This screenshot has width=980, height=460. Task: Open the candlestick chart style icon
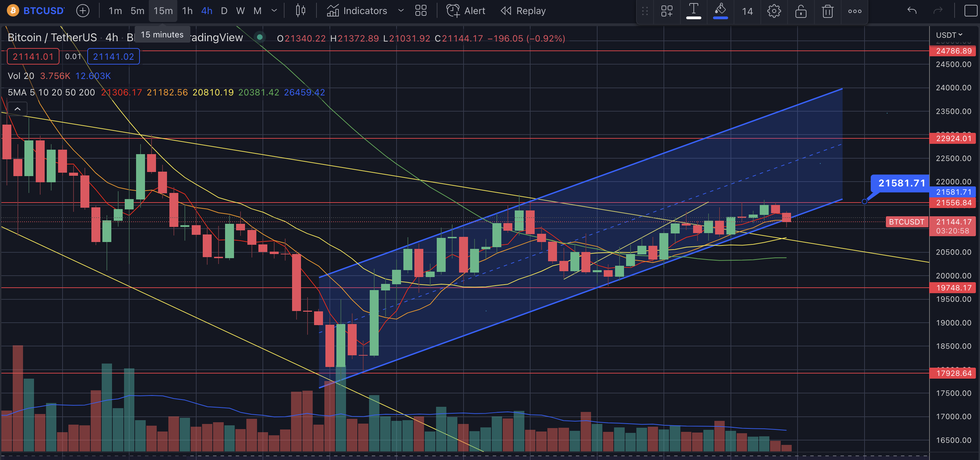tap(301, 11)
